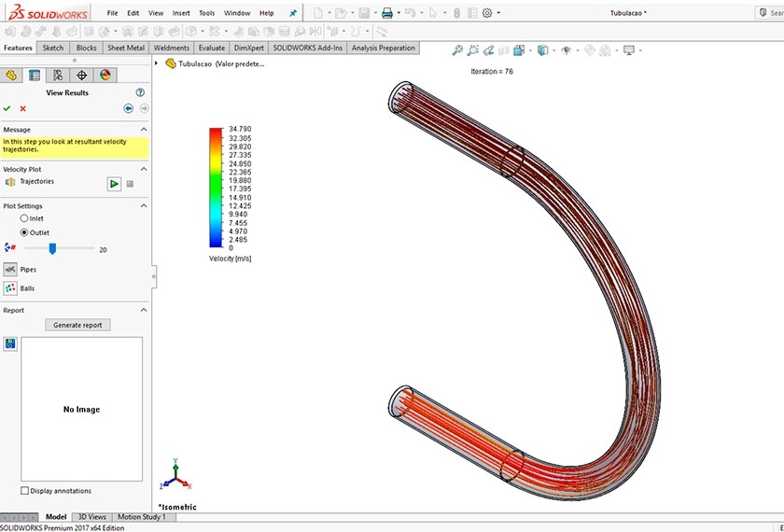Image resolution: width=784 pixels, height=532 pixels.
Task: Select the Pipes trajectory display option
Action: [x=10, y=269]
